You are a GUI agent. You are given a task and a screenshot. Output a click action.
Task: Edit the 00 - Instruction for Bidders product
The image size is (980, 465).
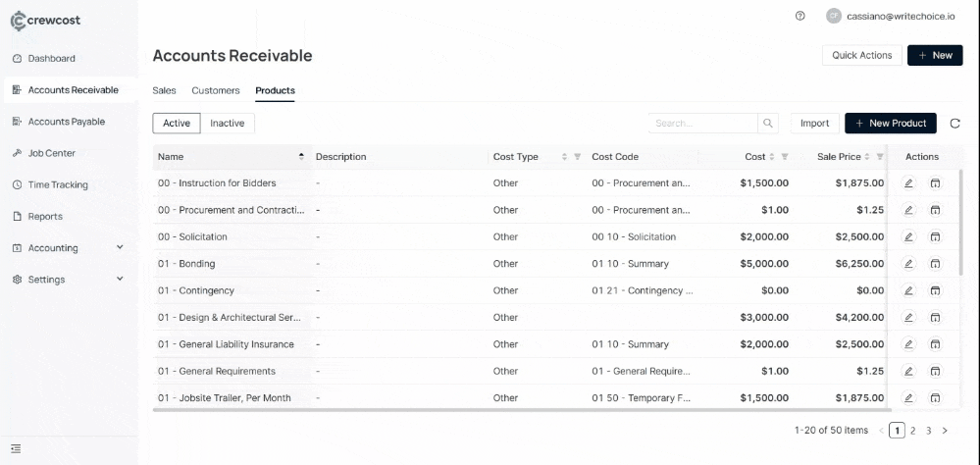(x=908, y=183)
